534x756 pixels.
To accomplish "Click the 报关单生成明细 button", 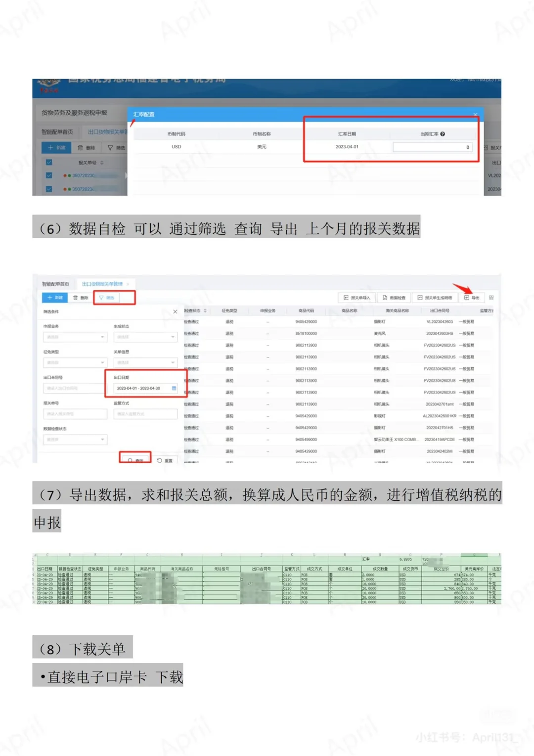I will coord(435,298).
